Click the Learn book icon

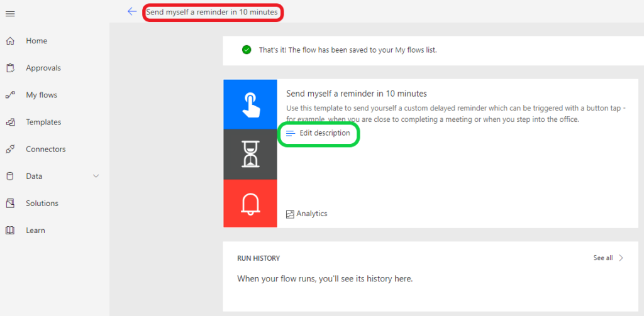coord(10,231)
